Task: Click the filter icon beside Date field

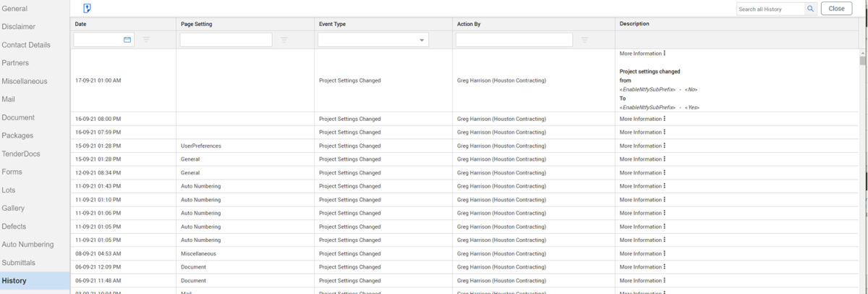Action: coord(146,40)
